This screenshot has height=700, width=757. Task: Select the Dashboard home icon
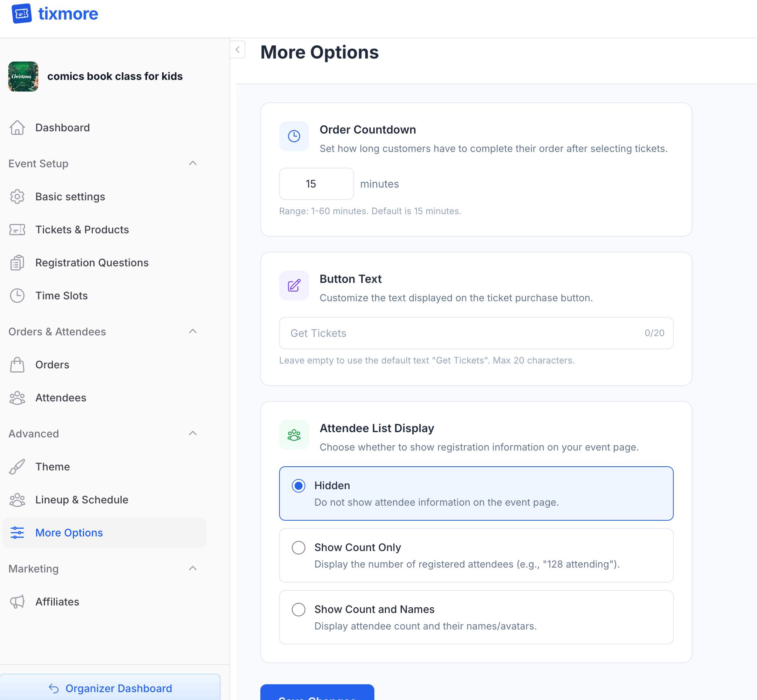click(17, 128)
